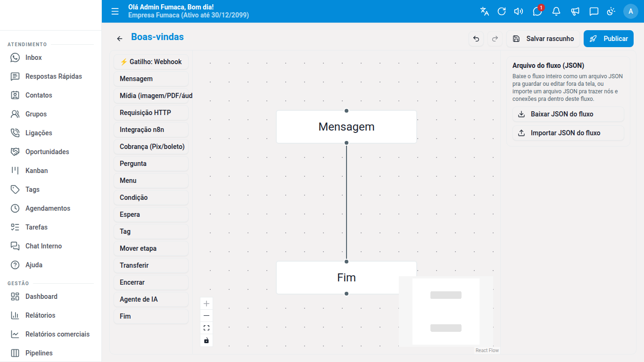Open the language translation icon
The width and height of the screenshot is (644, 362).
485,11
